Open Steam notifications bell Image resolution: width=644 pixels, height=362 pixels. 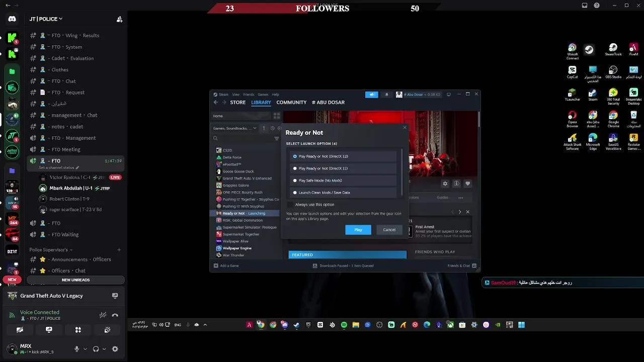387,95
